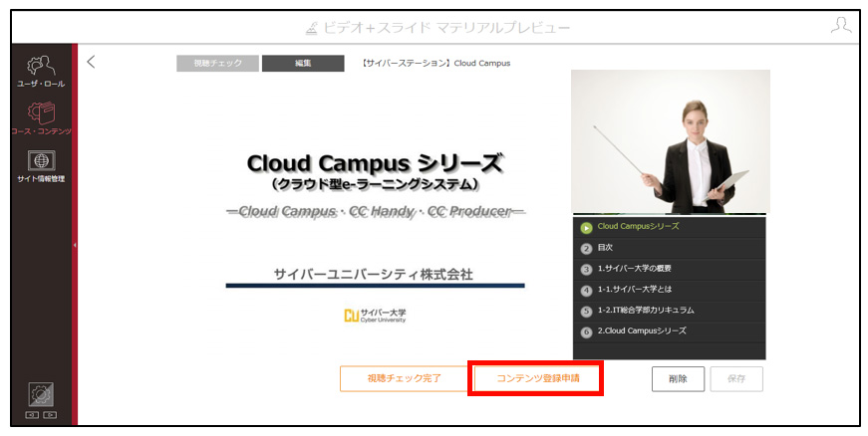
Task: Switch to the 編集 tab
Action: point(303,63)
